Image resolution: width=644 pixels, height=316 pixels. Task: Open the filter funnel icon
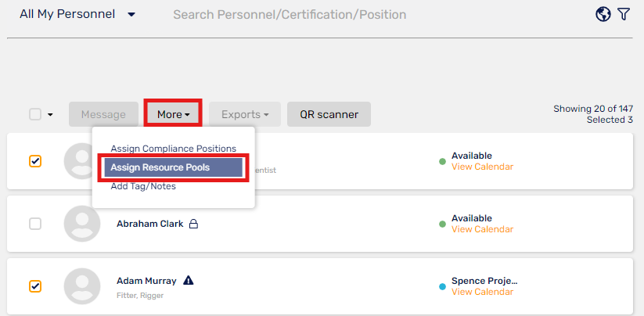coord(624,14)
